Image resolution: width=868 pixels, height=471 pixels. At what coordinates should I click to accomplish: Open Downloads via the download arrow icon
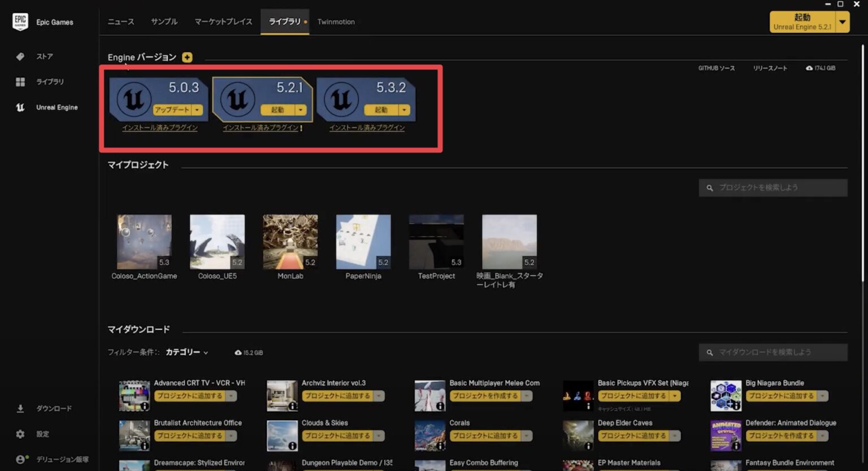click(20, 408)
